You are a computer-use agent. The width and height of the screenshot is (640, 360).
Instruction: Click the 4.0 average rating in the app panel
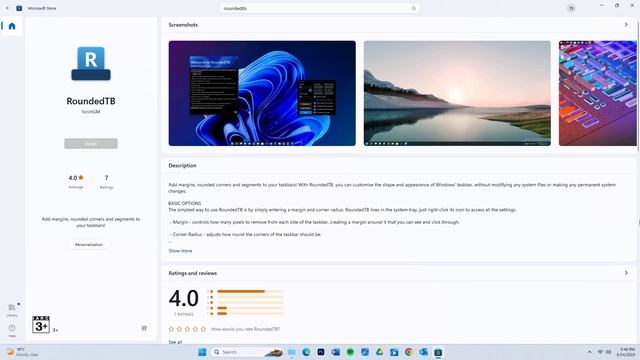[x=76, y=178]
